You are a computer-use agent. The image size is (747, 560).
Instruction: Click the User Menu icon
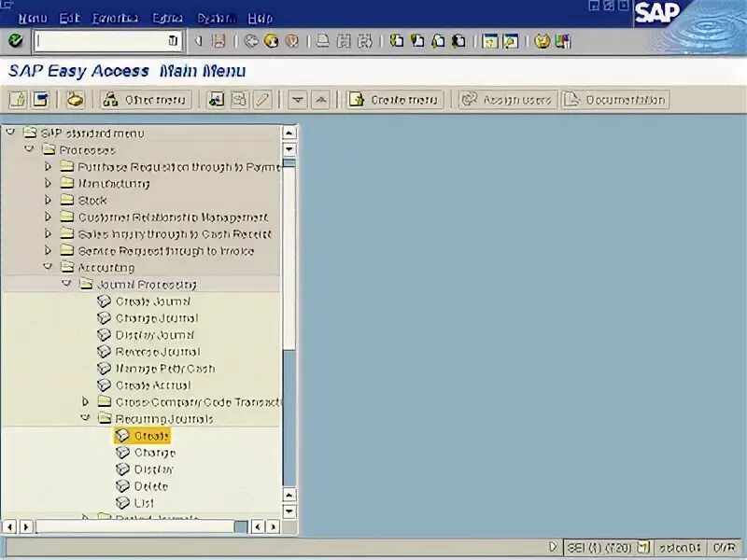click(x=18, y=100)
